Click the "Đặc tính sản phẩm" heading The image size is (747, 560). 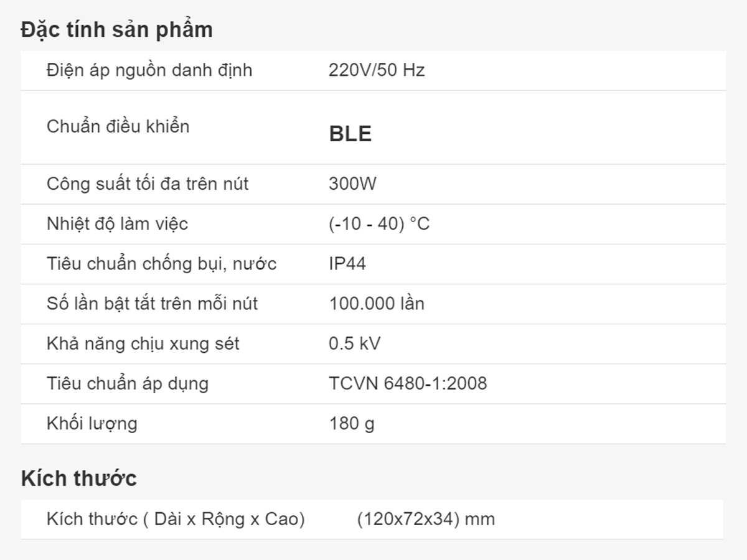(x=117, y=30)
